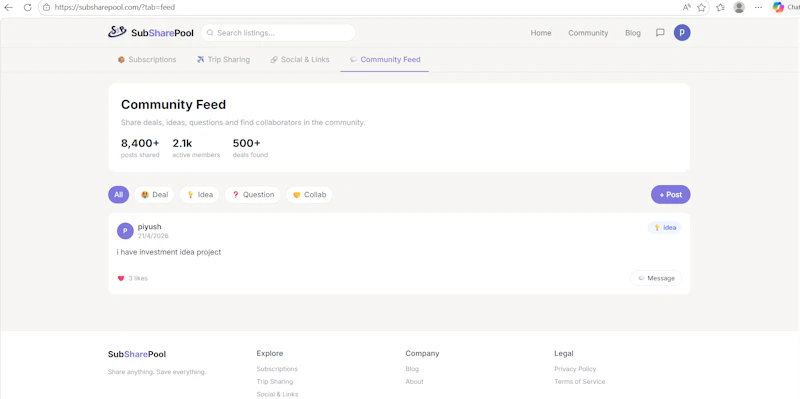800x399 pixels.
Task: Reload the page with refresh icon
Action: pos(28,8)
